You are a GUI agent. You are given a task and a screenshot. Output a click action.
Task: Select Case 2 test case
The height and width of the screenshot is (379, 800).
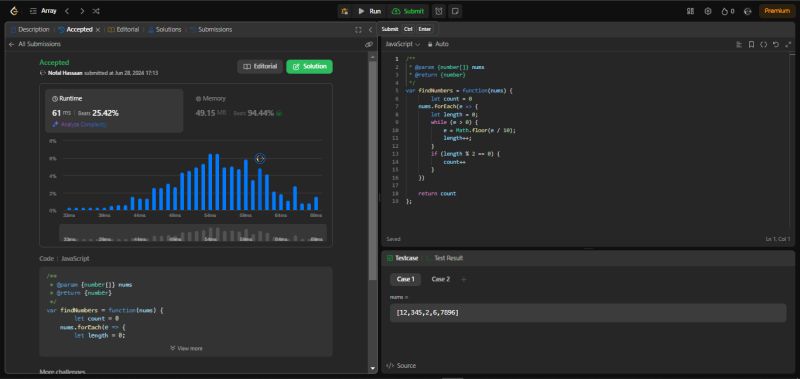point(441,279)
